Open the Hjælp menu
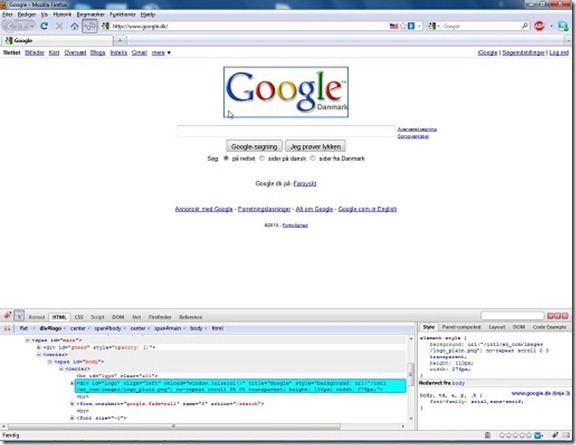 148,14
